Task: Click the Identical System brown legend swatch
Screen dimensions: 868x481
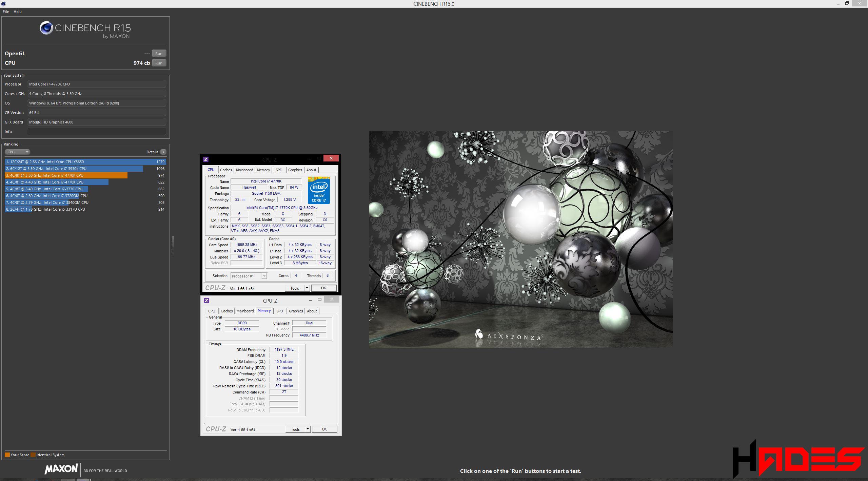Action: tap(33, 455)
